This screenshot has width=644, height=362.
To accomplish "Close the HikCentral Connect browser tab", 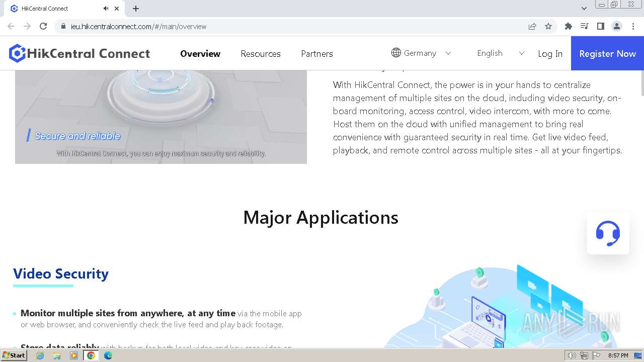I will point(117,9).
